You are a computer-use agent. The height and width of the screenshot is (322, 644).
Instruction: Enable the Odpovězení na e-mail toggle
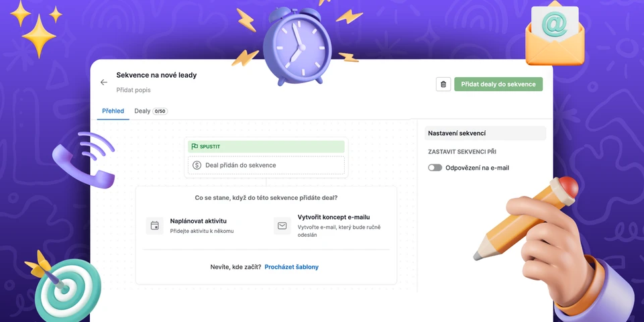click(x=435, y=168)
